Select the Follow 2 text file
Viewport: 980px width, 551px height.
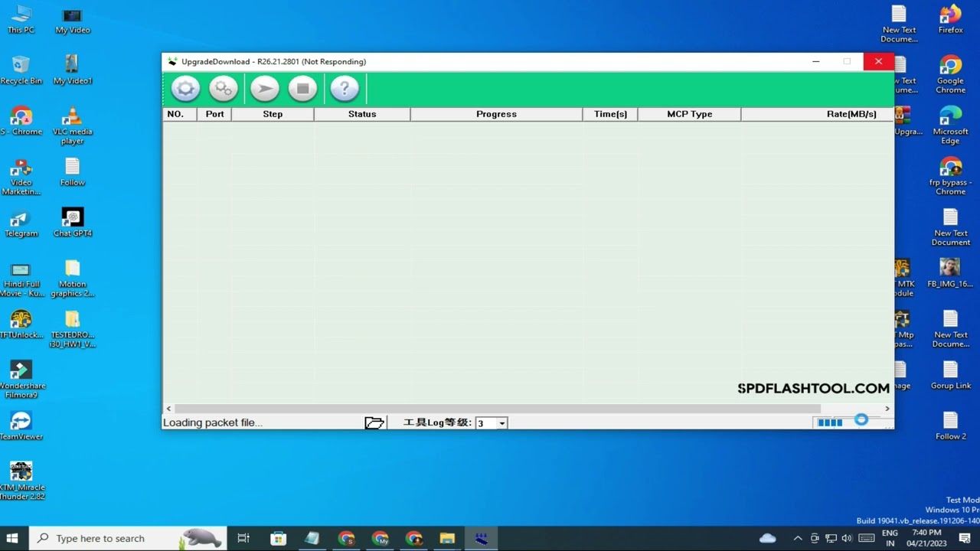coord(950,425)
